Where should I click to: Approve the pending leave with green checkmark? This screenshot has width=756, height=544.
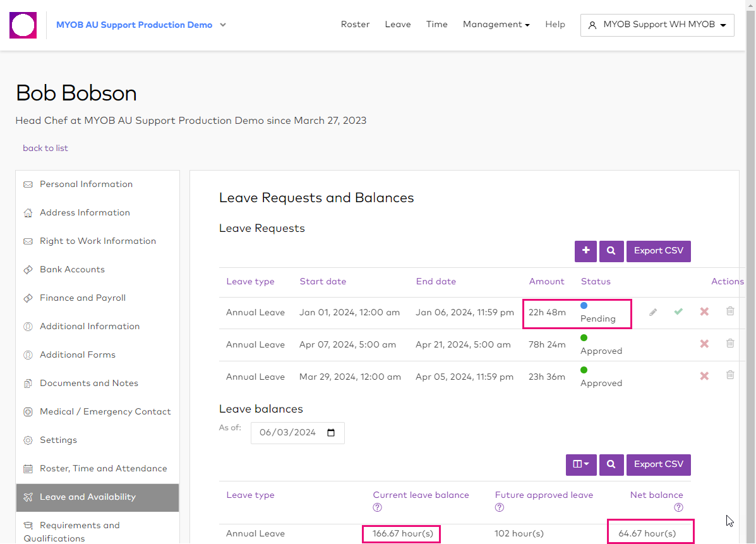coord(678,311)
